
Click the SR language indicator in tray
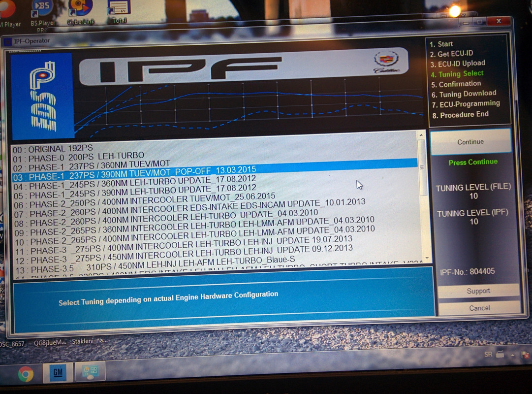pyautogui.click(x=488, y=355)
